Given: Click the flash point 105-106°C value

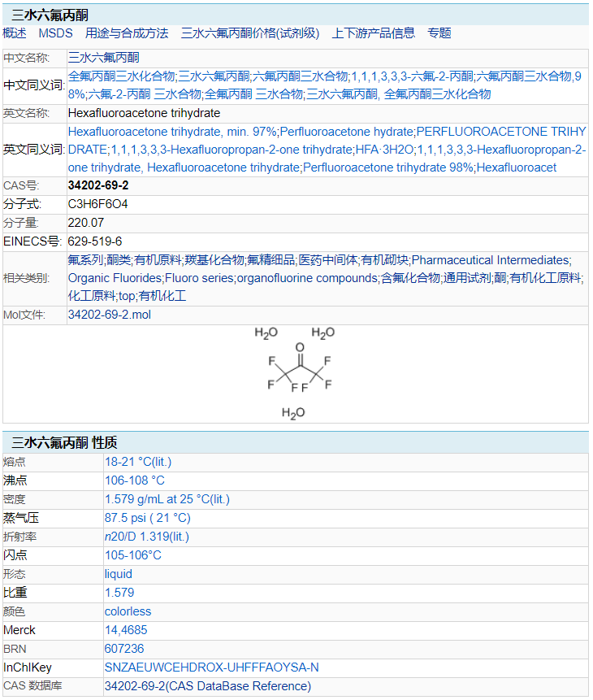Looking at the screenshot, I should [x=133, y=555].
